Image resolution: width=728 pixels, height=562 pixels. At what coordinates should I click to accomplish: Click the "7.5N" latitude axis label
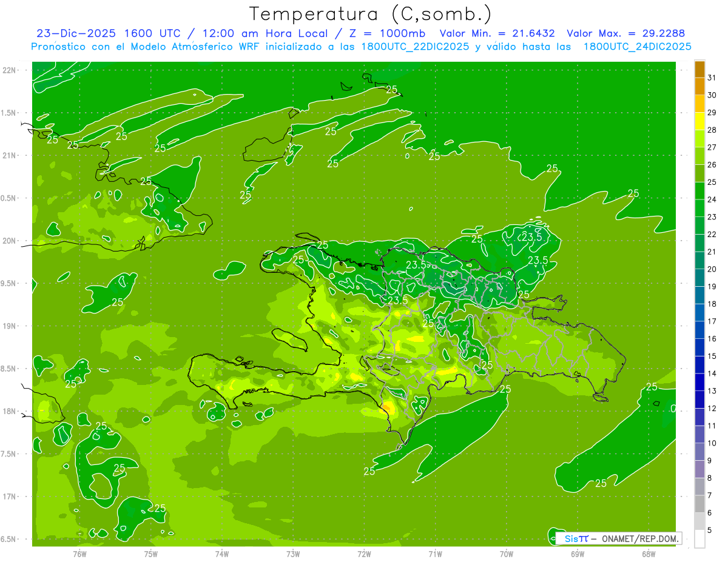(x=9, y=454)
